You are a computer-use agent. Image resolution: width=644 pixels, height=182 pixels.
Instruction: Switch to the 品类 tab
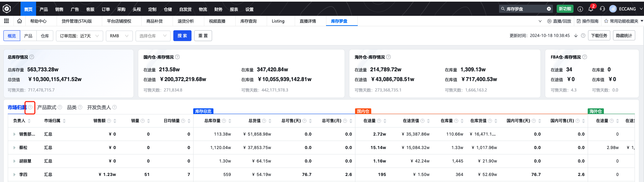(72, 107)
